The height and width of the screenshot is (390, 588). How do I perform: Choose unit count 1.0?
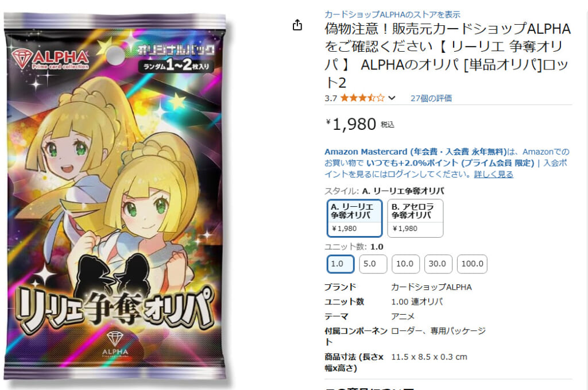click(341, 264)
